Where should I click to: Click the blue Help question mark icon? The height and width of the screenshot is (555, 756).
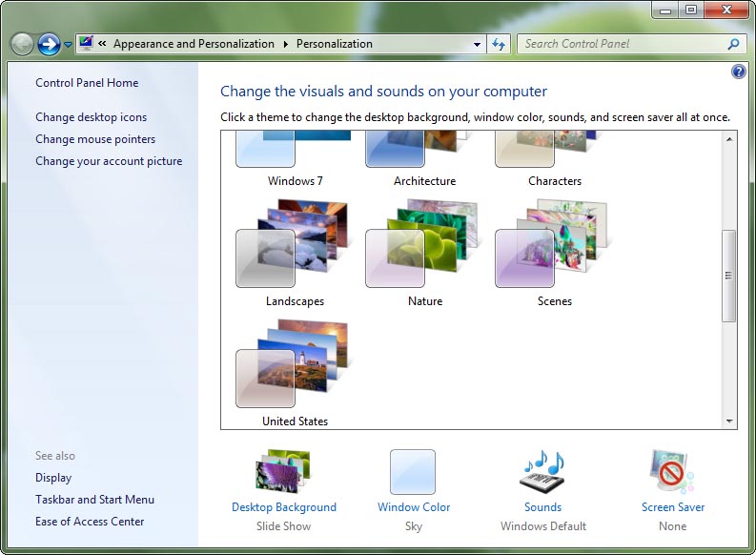738,72
